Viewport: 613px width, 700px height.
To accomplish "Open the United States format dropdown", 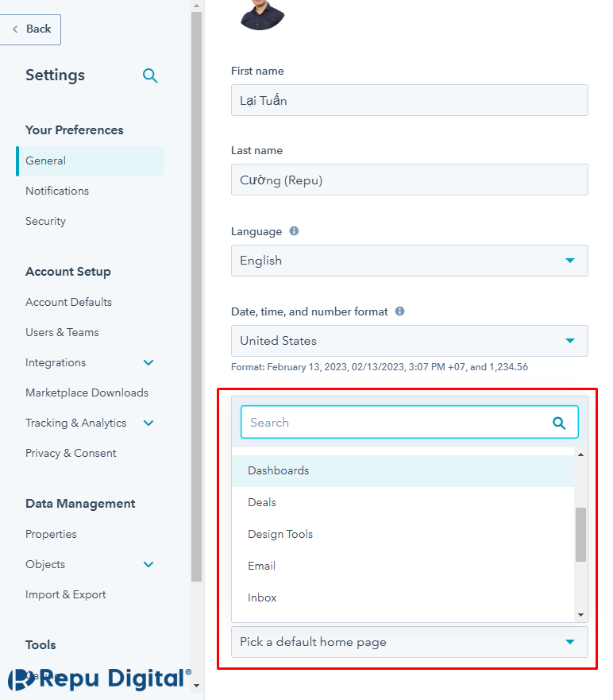I will tap(410, 341).
